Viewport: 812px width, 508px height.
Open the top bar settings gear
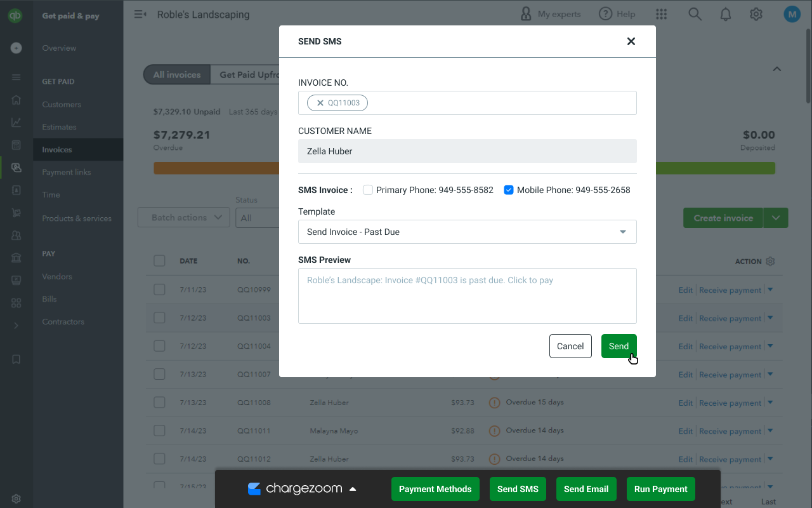(756, 14)
